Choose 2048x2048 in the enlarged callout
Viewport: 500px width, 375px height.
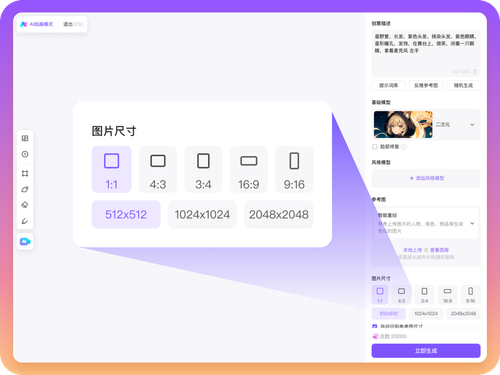279,214
